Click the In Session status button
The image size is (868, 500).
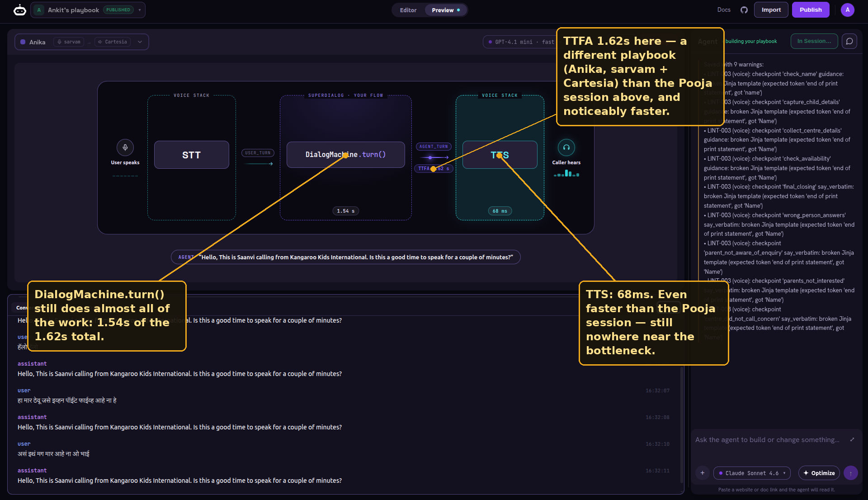pyautogui.click(x=814, y=41)
